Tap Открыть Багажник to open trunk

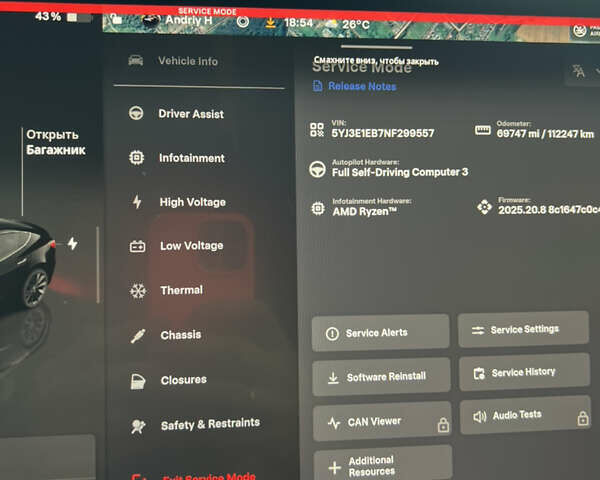[x=55, y=142]
